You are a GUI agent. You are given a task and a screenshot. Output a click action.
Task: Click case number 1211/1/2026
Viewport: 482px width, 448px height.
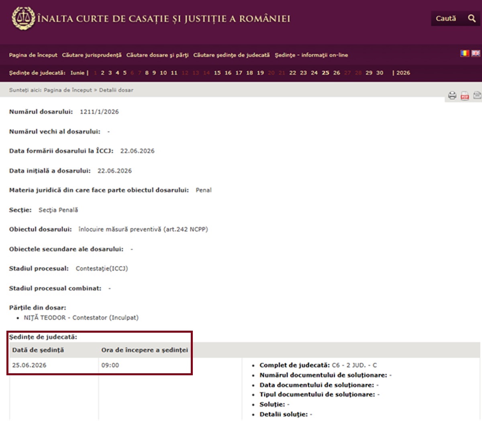click(99, 112)
